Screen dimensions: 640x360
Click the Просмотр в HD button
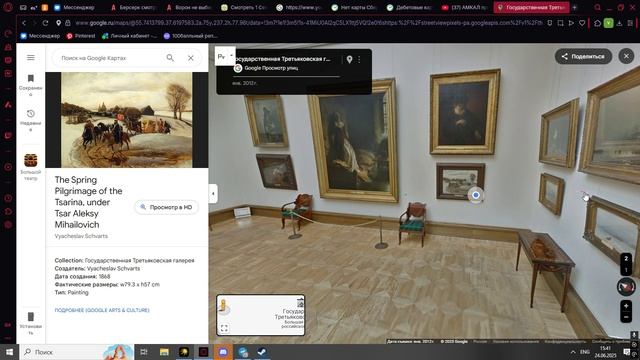[167, 207]
